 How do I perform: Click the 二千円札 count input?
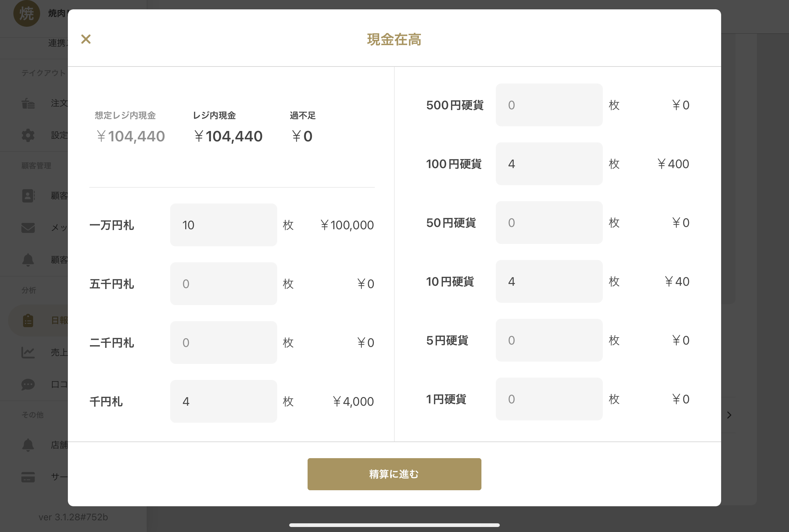point(223,342)
